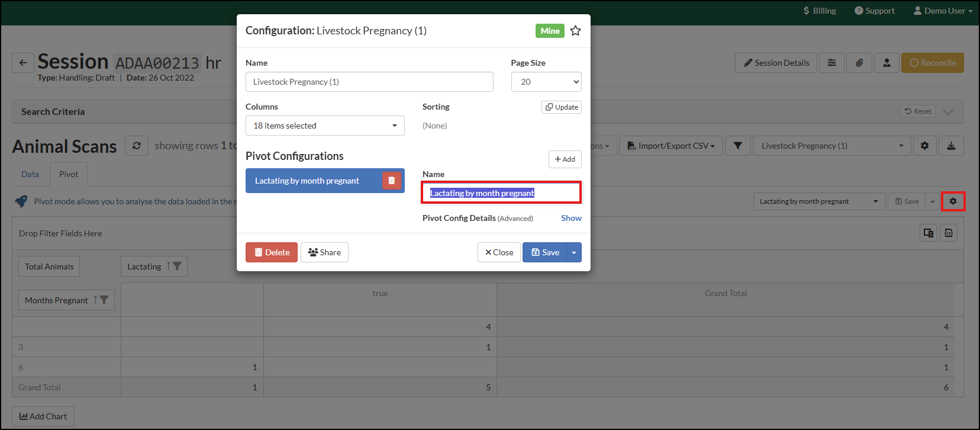The image size is (980, 430).
Task: Open the Support link
Action: [874, 11]
